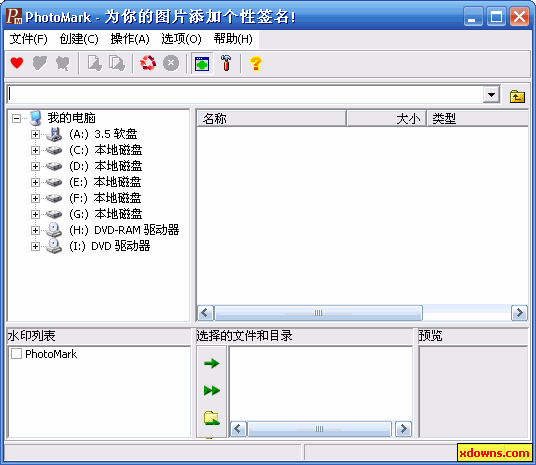Expand the (F:) 本地磁盘 node
This screenshot has width=536, height=465.
pos(35,198)
